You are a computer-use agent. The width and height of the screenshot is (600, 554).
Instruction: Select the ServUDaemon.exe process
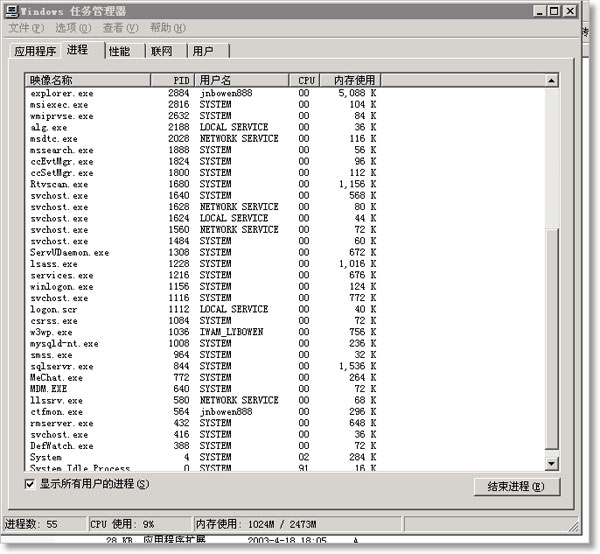[203, 253]
